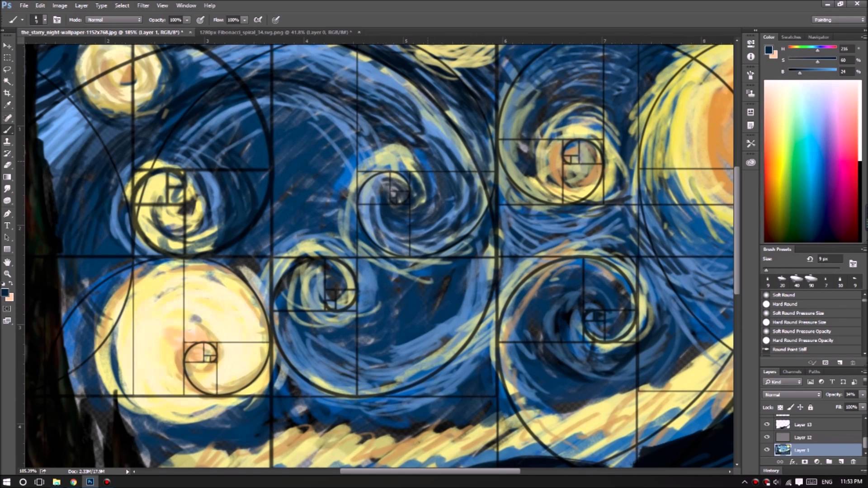868x488 pixels.
Task: Select the Lasso tool
Action: point(8,69)
